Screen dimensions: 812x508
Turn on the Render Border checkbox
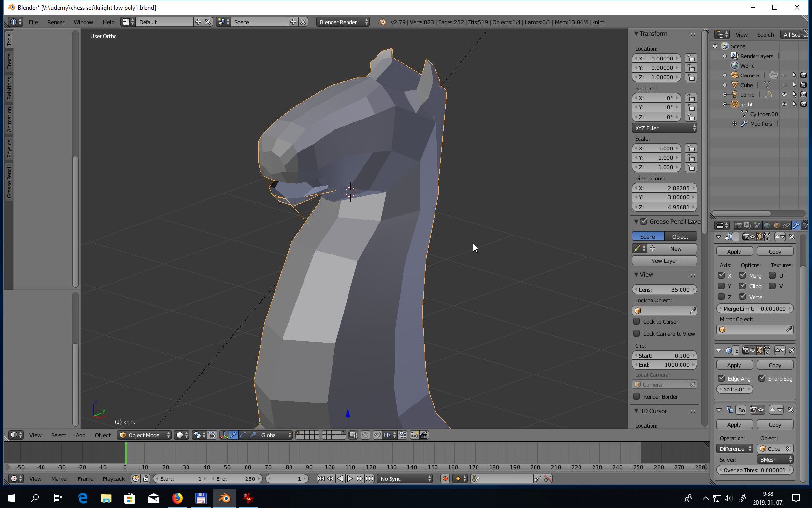pyautogui.click(x=637, y=397)
